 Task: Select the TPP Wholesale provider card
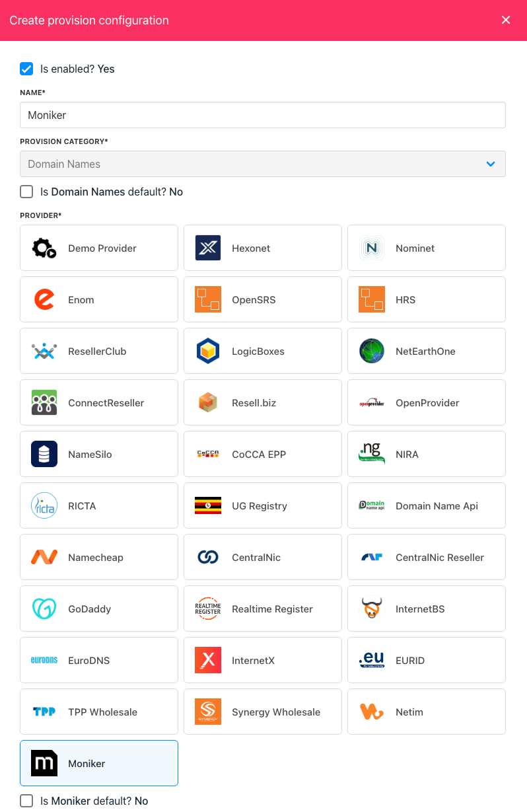click(99, 712)
